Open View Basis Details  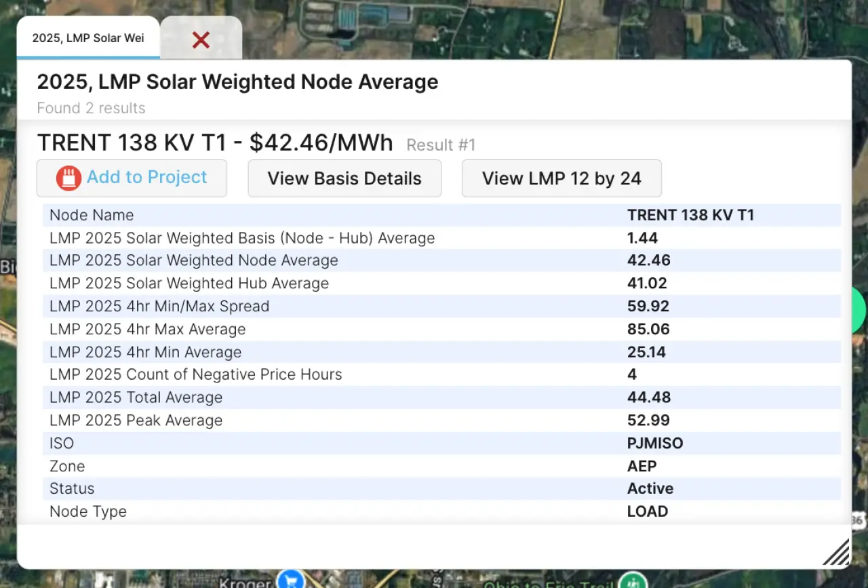coord(344,178)
